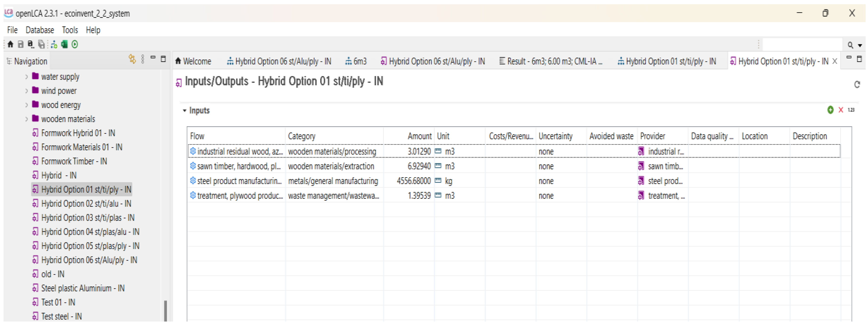Image resolution: width=868 pixels, height=326 pixels.
Task: Click the Save As toolbar icon
Action: point(31,44)
